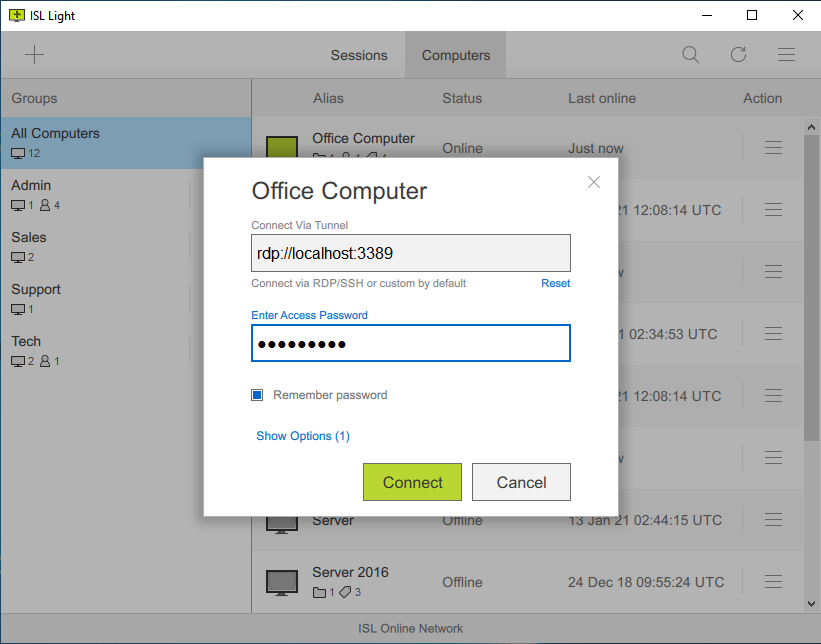This screenshot has width=821, height=644.
Task: Click the search icon in the toolbar
Action: tap(690, 54)
